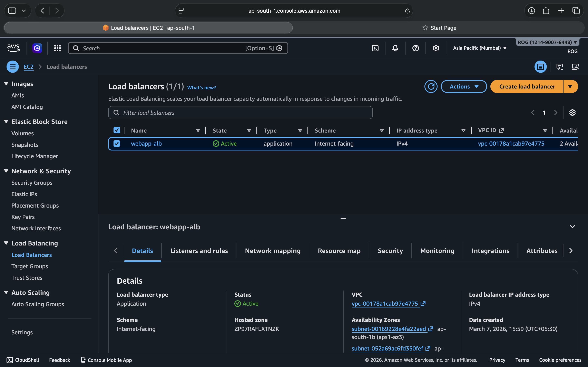Open the Asia Pacific (Mumbai) region selector
Image resolution: width=588 pixels, height=367 pixels.
tap(480, 48)
